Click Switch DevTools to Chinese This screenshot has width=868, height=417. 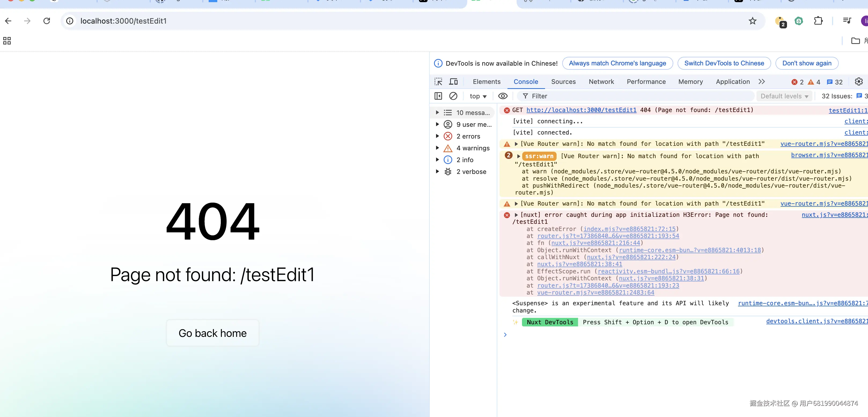click(x=724, y=63)
